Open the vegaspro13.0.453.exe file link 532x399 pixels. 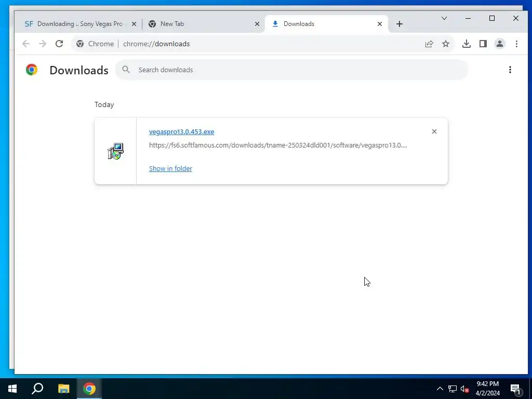[181, 131]
